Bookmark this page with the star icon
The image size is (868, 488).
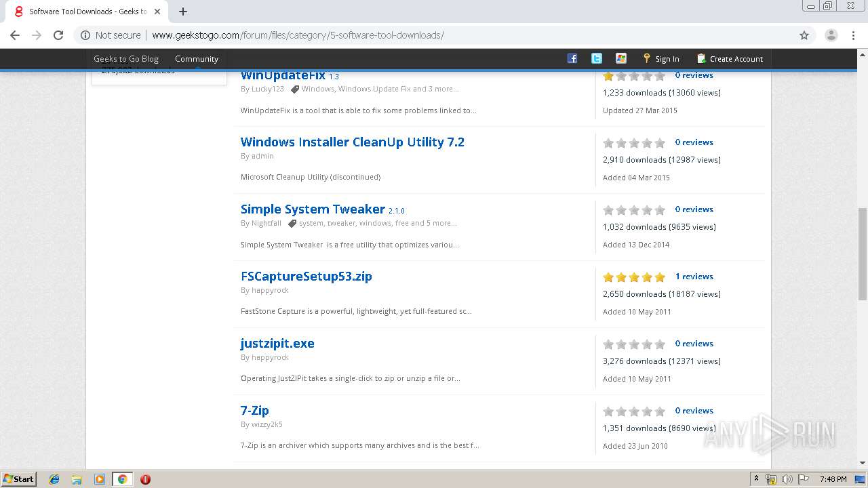tap(804, 35)
